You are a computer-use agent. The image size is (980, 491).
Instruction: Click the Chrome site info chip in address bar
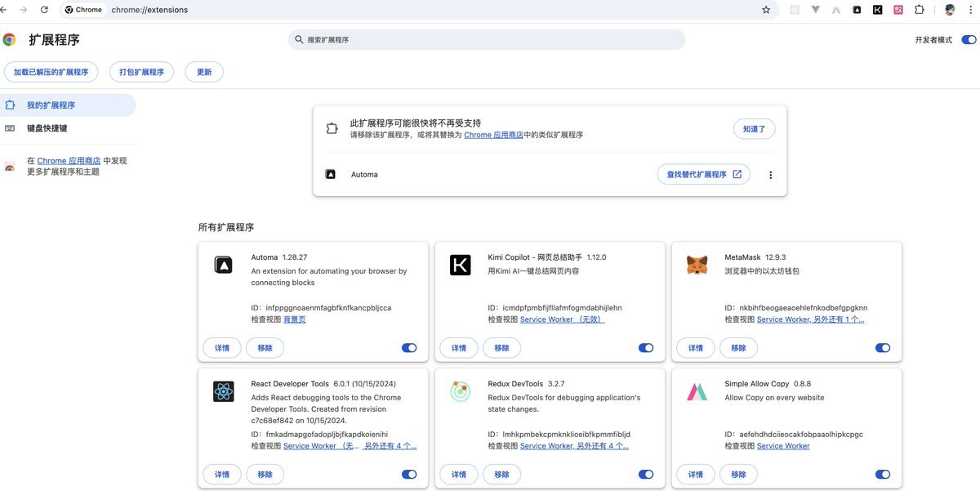pos(83,10)
